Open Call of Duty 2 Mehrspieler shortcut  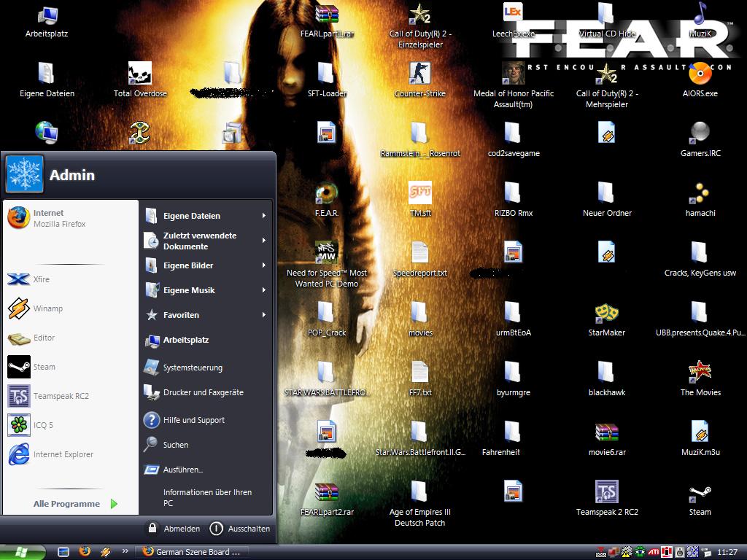(607, 86)
